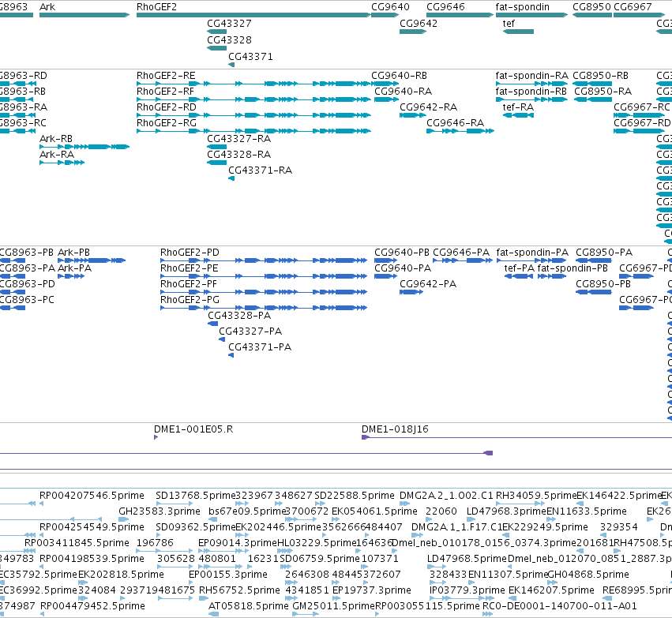This screenshot has height=618, width=672.
Task: Open protein RhoGEF2-PE
Action: [264, 276]
